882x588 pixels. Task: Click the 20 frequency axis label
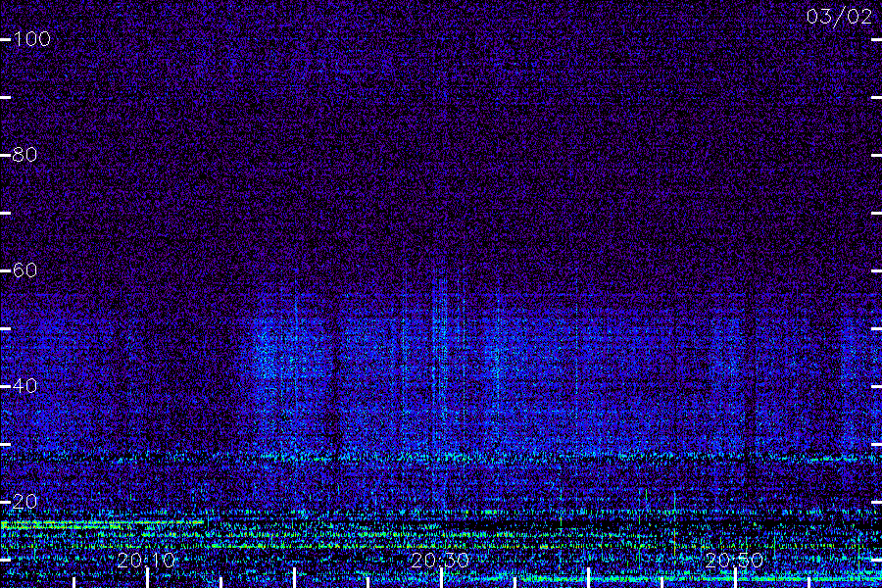(24, 502)
